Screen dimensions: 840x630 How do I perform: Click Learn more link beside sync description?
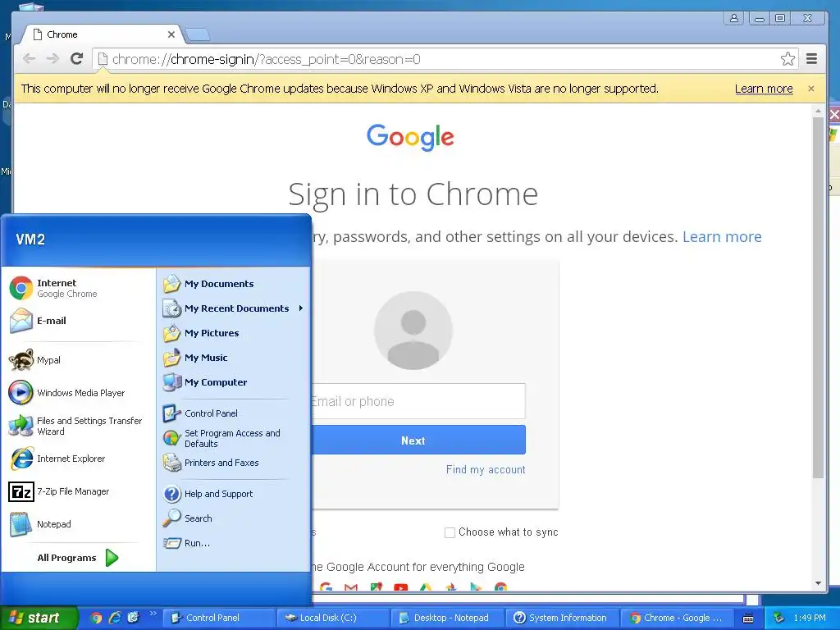click(722, 236)
